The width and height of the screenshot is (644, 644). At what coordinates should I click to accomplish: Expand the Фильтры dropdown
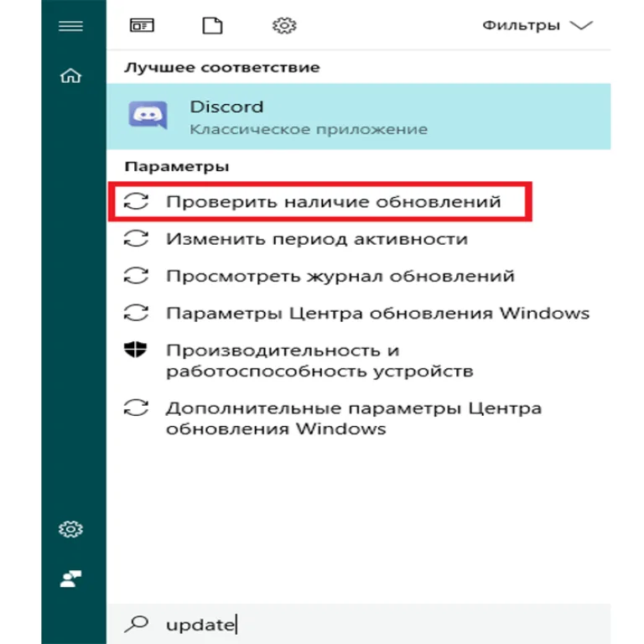538,25
